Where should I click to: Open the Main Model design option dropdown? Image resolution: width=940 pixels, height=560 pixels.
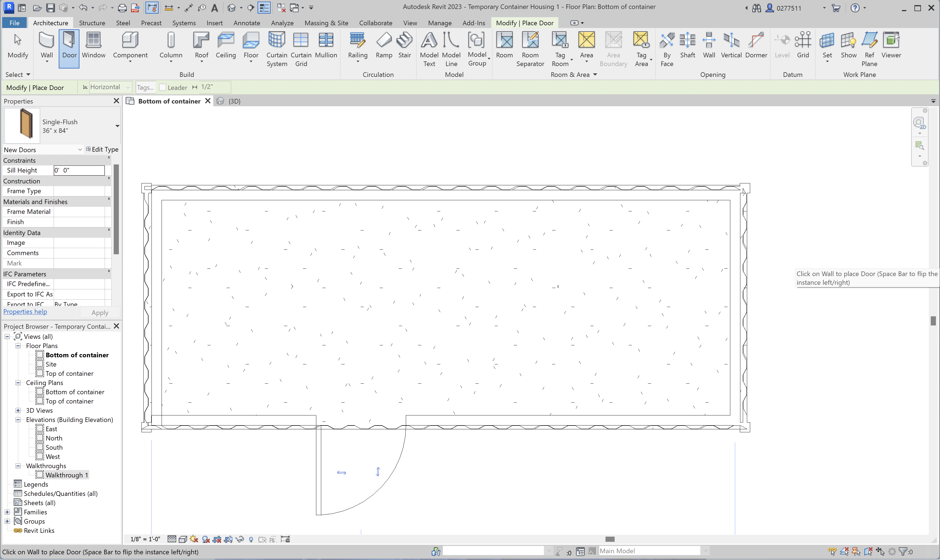point(705,550)
